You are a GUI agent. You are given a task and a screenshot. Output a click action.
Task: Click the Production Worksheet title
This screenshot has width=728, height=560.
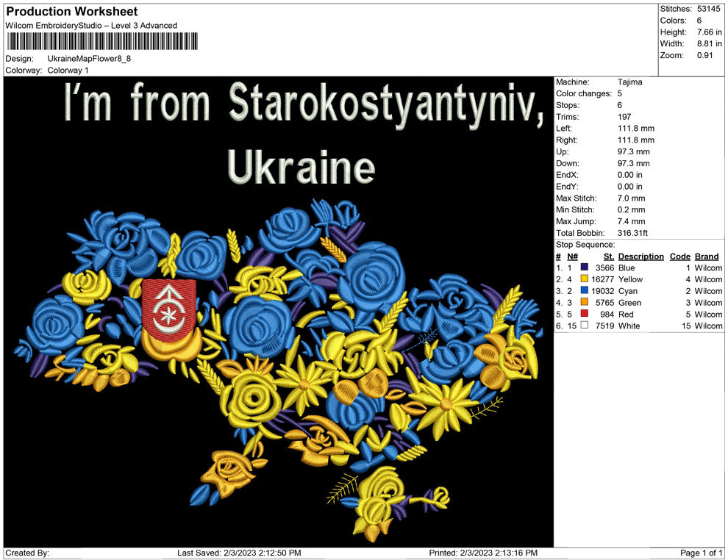point(71,11)
